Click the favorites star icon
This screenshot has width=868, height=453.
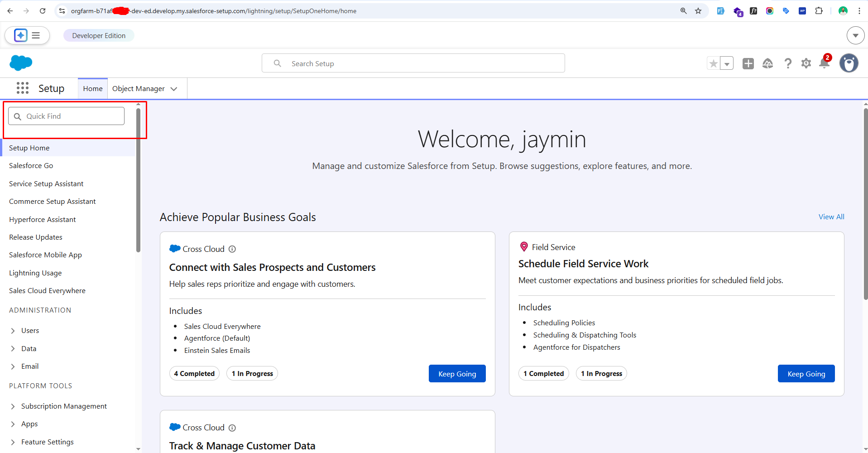click(714, 63)
